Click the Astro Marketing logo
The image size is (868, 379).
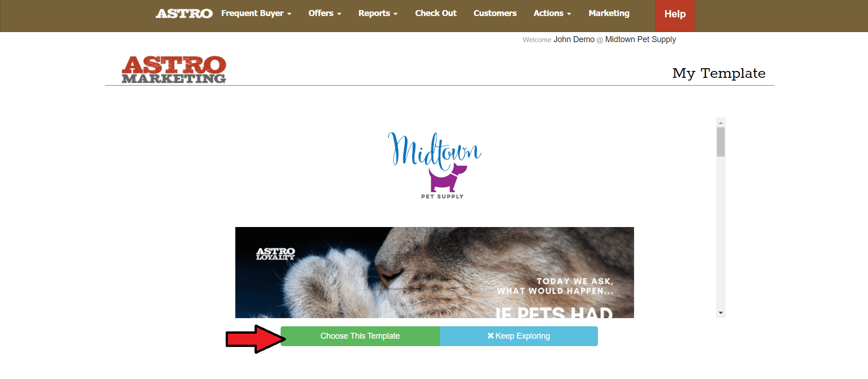[174, 70]
